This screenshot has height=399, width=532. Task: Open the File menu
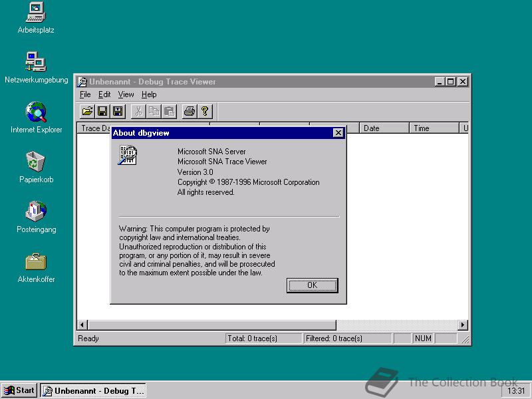85,94
